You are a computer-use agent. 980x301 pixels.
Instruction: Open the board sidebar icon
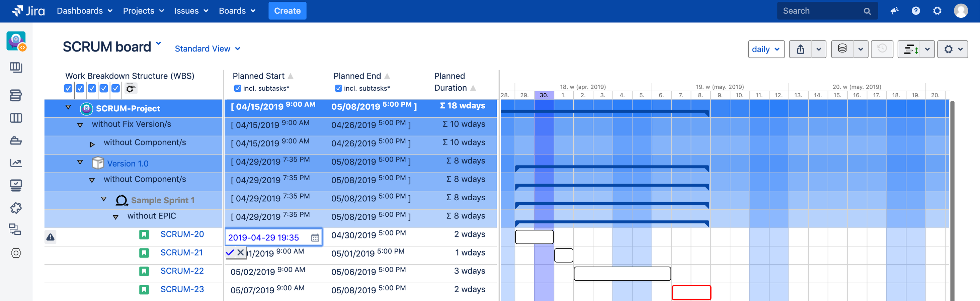point(16,68)
